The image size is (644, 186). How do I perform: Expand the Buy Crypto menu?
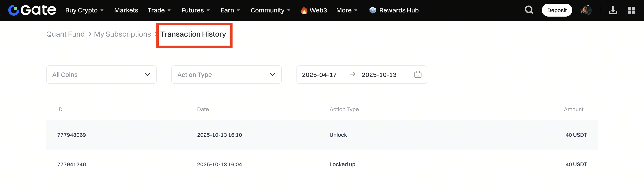tap(84, 10)
